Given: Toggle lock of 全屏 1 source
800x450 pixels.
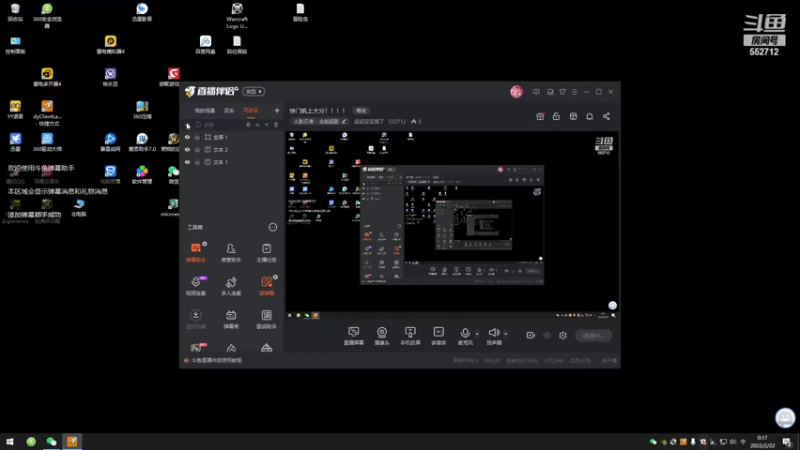Looking at the screenshot, I should point(197,137).
